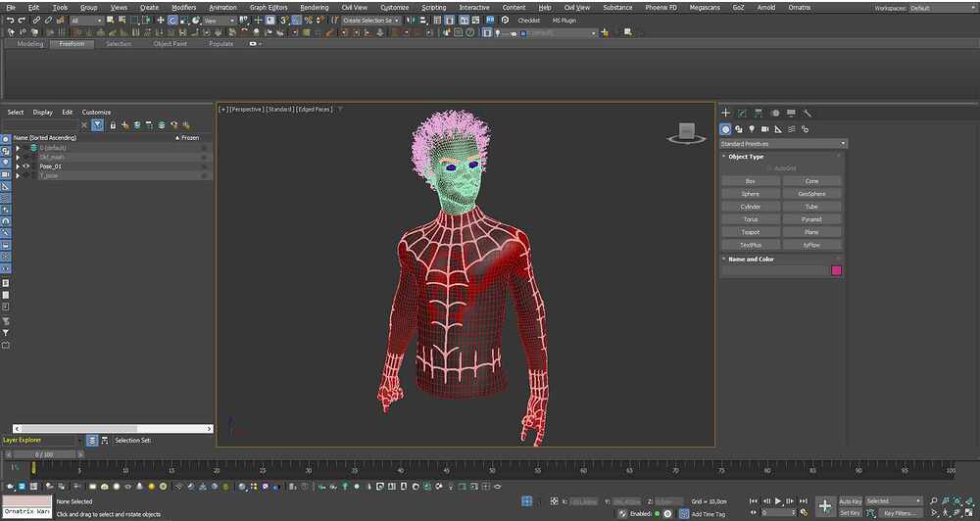Activate the Percent Snap toggle

coord(308,21)
